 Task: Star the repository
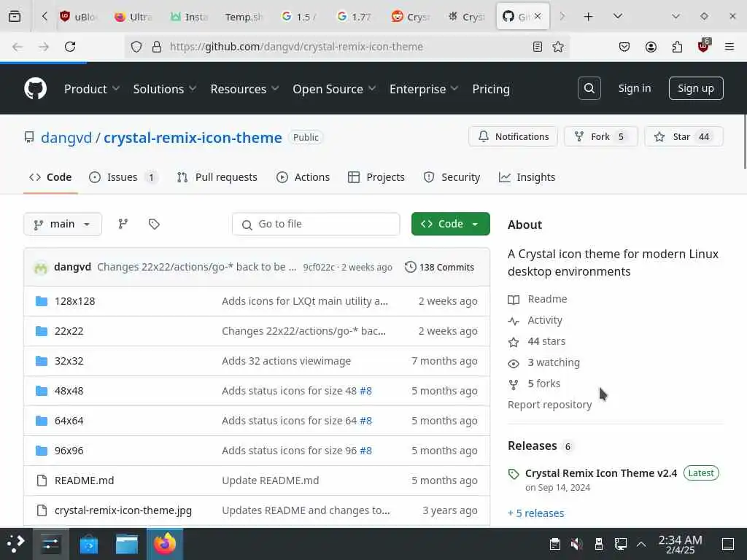(684, 136)
